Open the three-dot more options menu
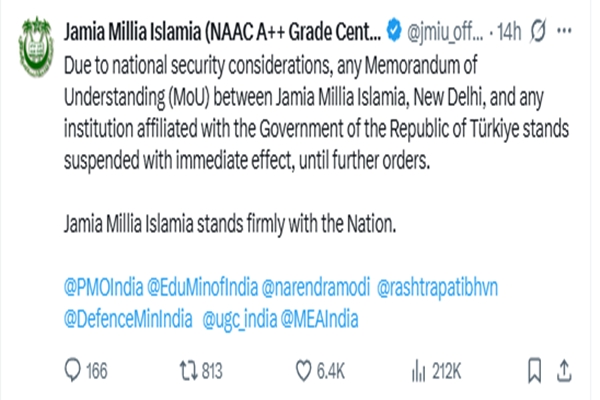The height and width of the screenshot is (400, 600). (570, 34)
